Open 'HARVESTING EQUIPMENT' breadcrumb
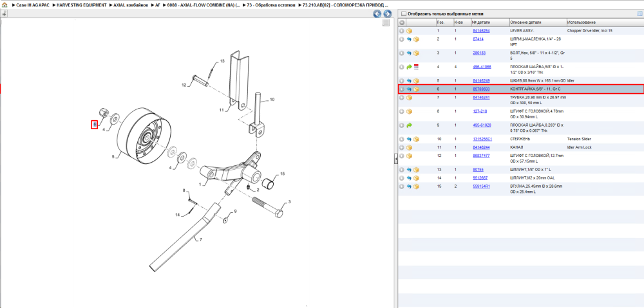Screen dimensions: 644x308 [x=81, y=5]
